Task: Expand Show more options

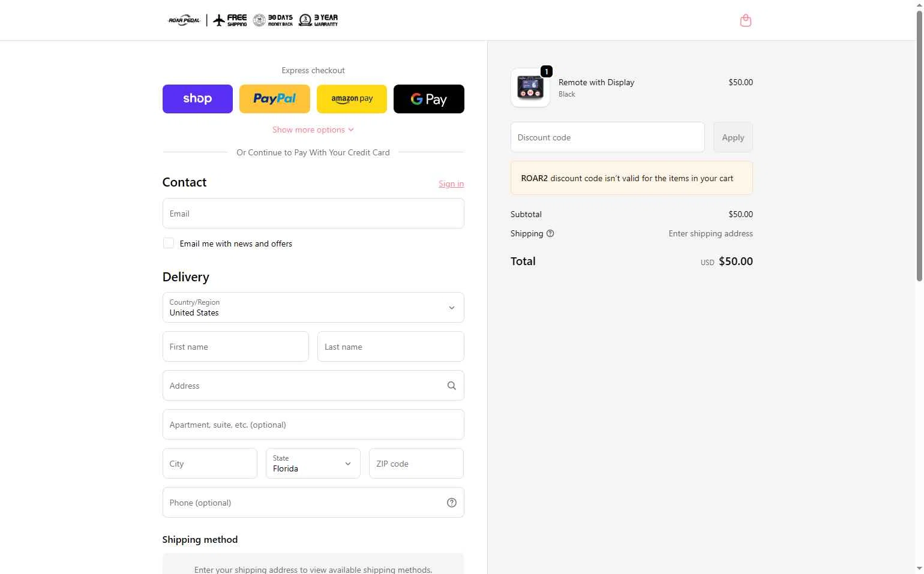Action: 313,130
